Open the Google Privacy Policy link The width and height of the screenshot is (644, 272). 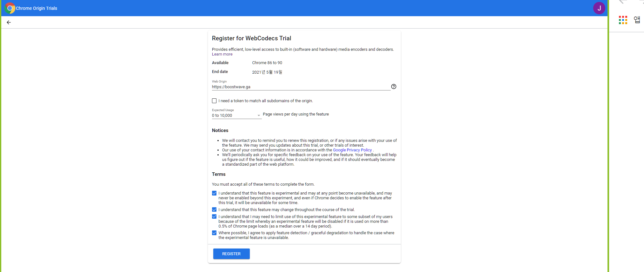coord(352,150)
